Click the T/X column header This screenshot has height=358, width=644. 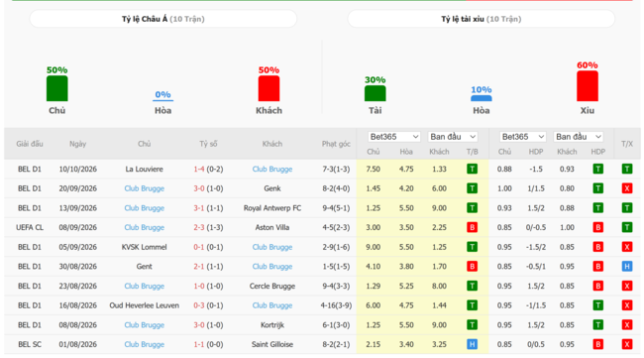click(x=627, y=144)
